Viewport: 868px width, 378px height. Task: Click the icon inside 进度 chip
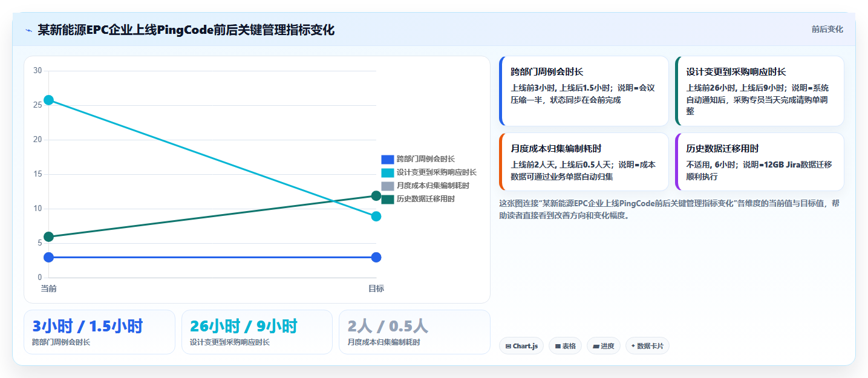click(596, 347)
